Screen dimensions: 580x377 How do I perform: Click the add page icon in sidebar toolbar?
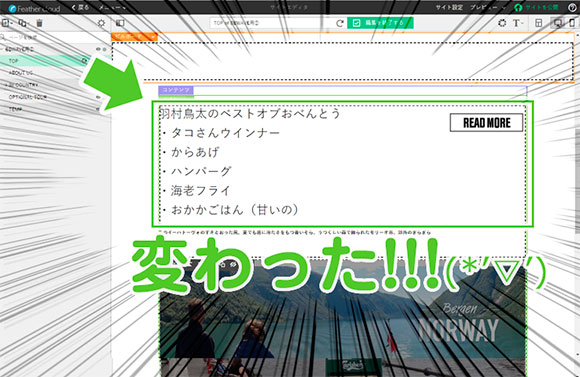tap(6, 23)
